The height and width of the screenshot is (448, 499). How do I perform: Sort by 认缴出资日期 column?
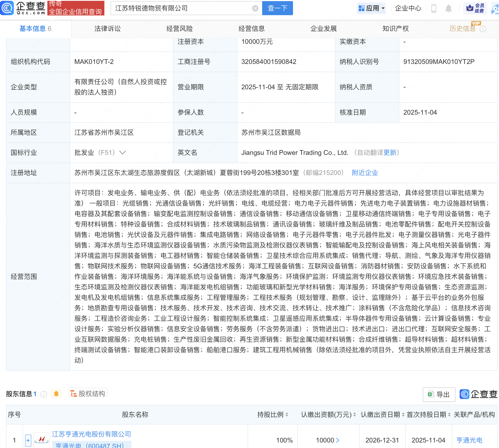(x=403, y=415)
